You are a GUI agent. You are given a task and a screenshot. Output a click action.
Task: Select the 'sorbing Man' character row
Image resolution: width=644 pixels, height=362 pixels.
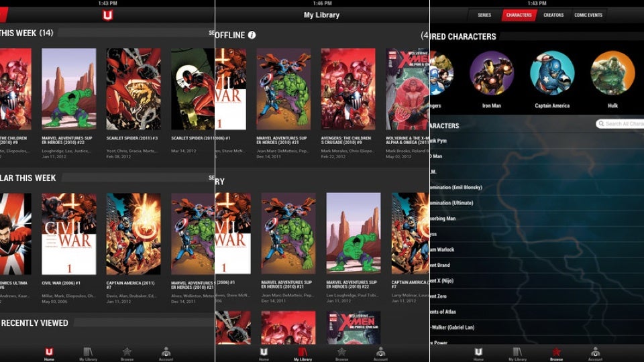coord(537,219)
